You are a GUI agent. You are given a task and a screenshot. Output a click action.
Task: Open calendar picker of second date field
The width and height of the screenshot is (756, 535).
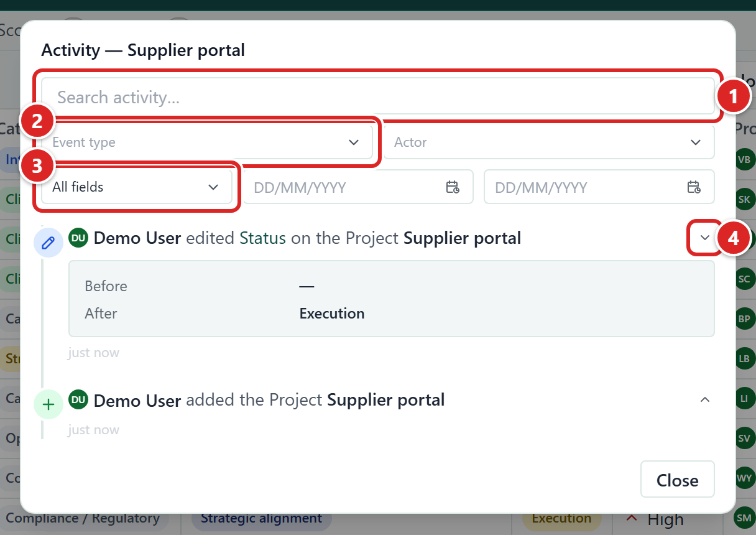pyautogui.click(x=694, y=187)
